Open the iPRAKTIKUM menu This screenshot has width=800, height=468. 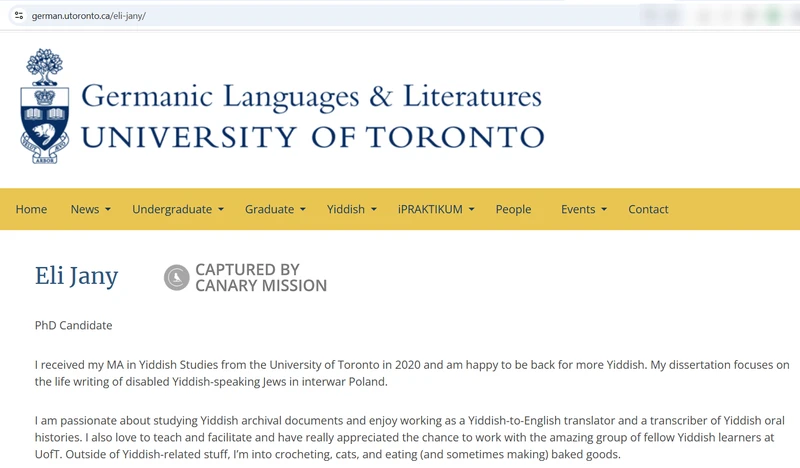pos(430,209)
